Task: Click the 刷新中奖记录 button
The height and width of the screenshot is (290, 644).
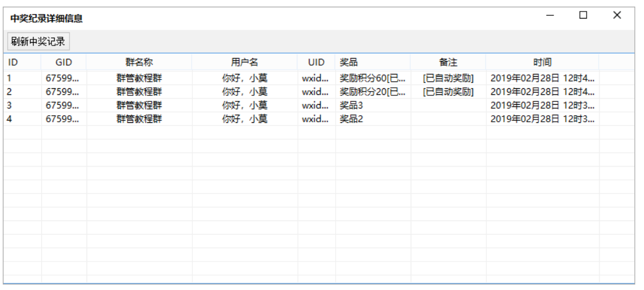Action: tap(38, 42)
